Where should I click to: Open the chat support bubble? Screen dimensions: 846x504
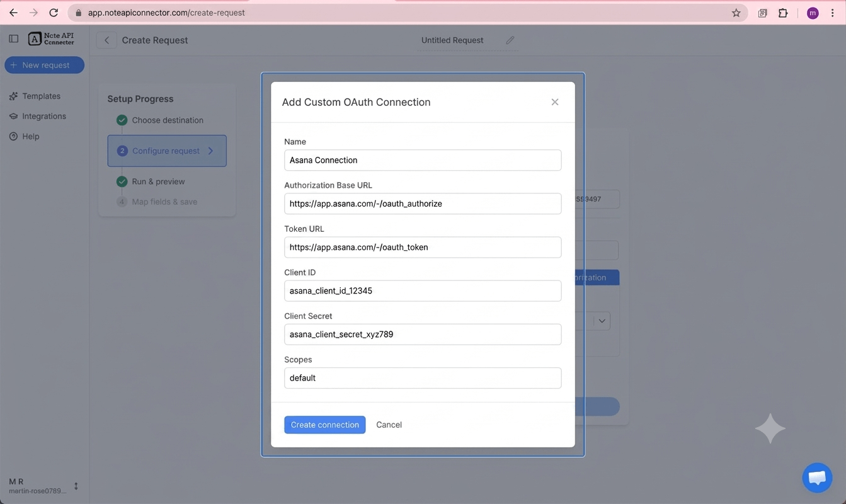817,478
